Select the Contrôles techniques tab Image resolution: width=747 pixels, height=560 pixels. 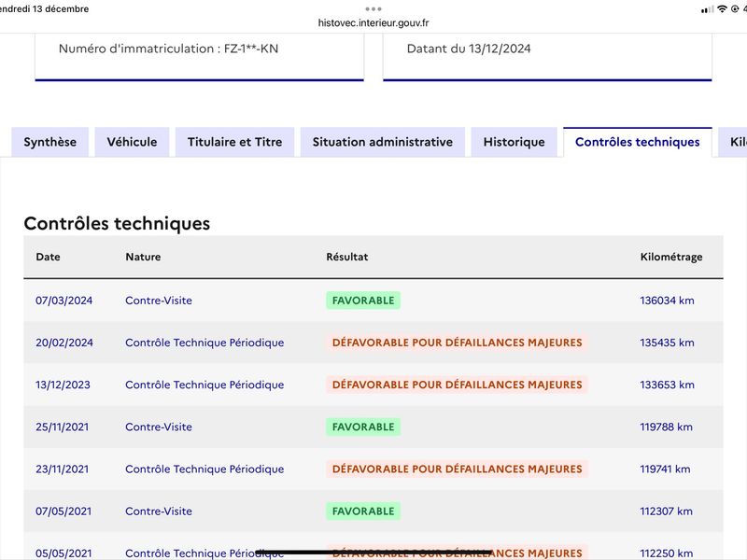(x=638, y=142)
